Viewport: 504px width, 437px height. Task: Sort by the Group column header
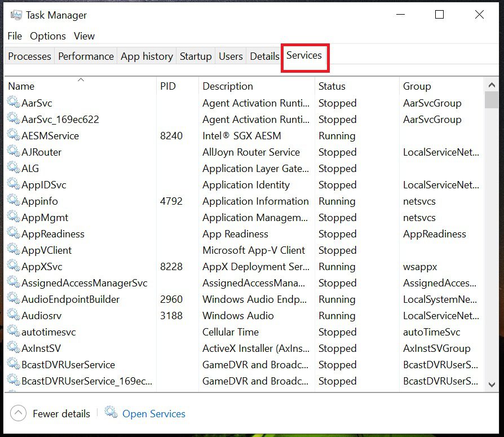pyautogui.click(x=441, y=86)
